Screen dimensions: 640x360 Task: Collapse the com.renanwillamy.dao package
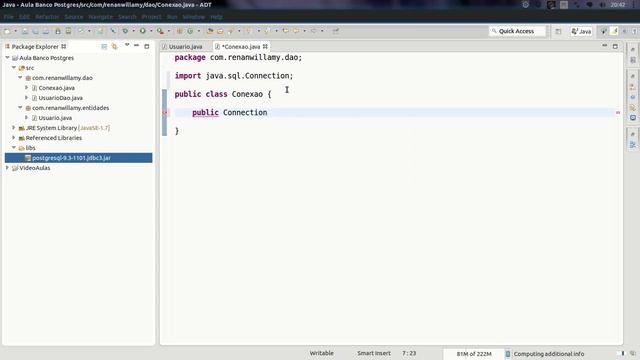click(20, 77)
